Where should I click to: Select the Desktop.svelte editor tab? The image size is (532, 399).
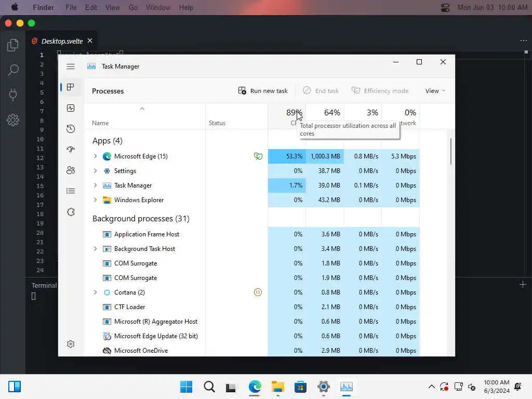[62, 41]
